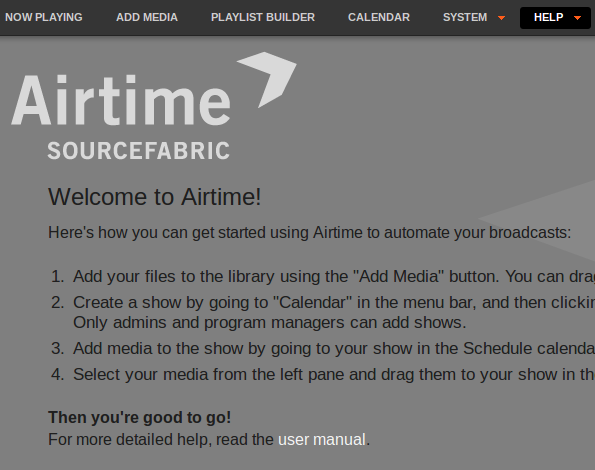The height and width of the screenshot is (470, 595).
Task: Open the Playlist Builder tab
Action: click(x=263, y=17)
